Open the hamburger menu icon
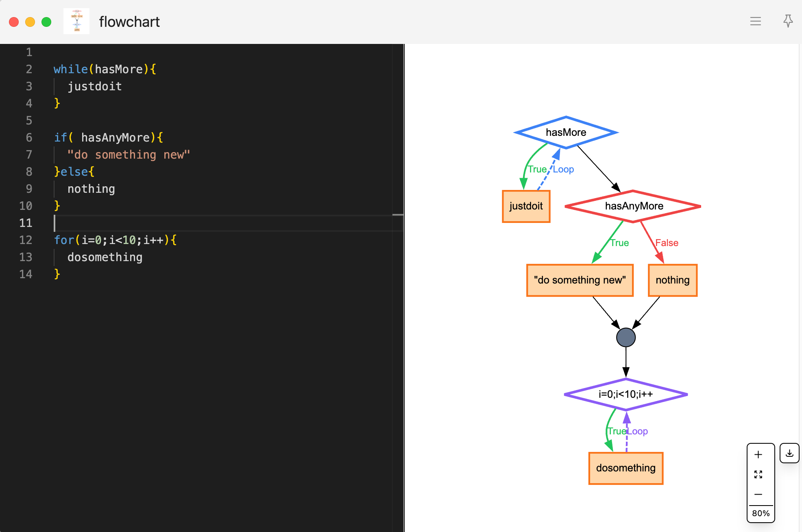Viewport: 802px width, 532px height. coord(755,21)
